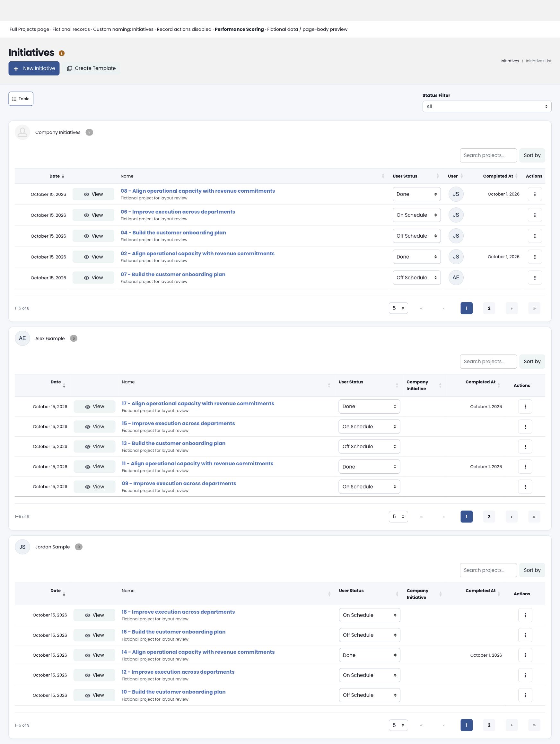Screen dimensions: 560x744
Task: Switch to the Table view tab
Action: point(21,99)
